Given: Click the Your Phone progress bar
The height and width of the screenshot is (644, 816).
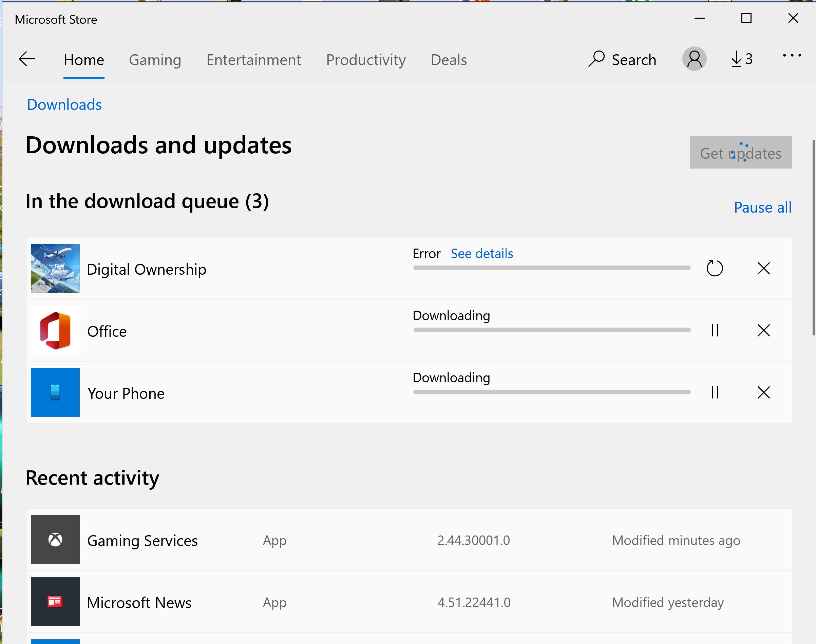Looking at the screenshot, I should tap(552, 392).
